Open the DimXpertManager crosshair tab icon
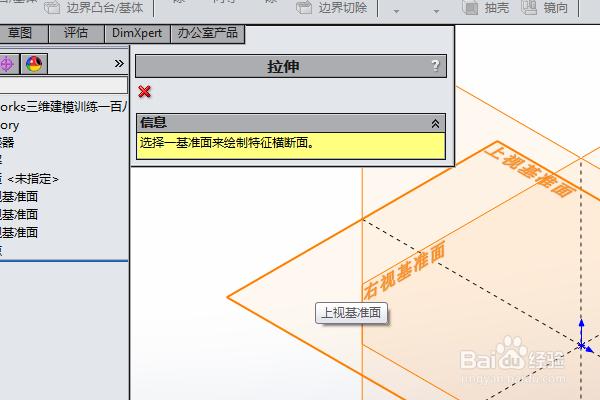Viewport: 600px width, 400px height. [x=7, y=64]
